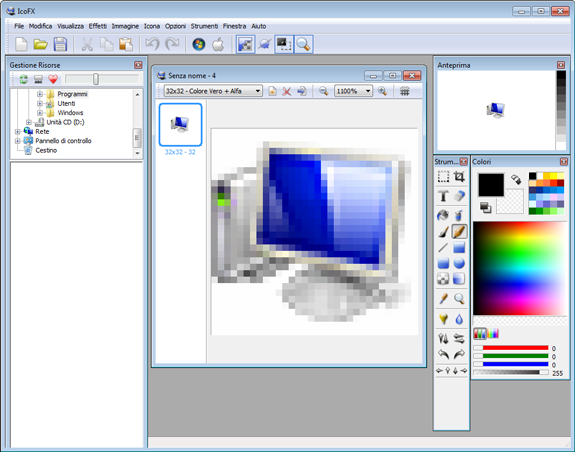The image size is (575, 452).
Task: Select the magnifier tool in tools panel
Action: tap(459, 299)
